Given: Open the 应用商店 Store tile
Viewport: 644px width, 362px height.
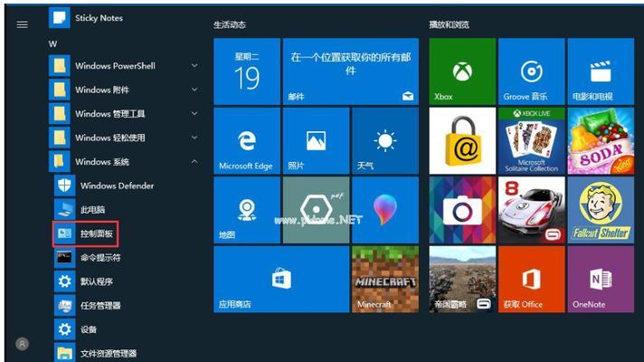Looking at the screenshot, I should [281, 280].
